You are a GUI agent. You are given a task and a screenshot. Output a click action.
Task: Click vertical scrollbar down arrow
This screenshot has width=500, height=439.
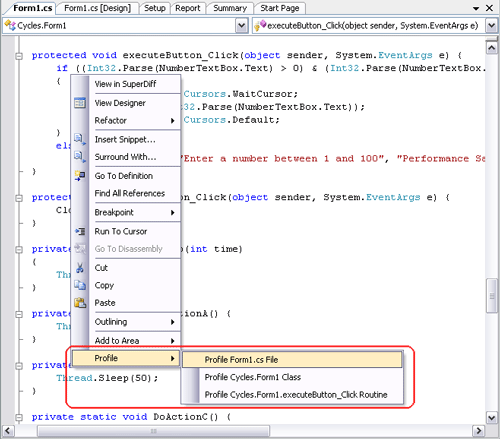click(x=492, y=417)
